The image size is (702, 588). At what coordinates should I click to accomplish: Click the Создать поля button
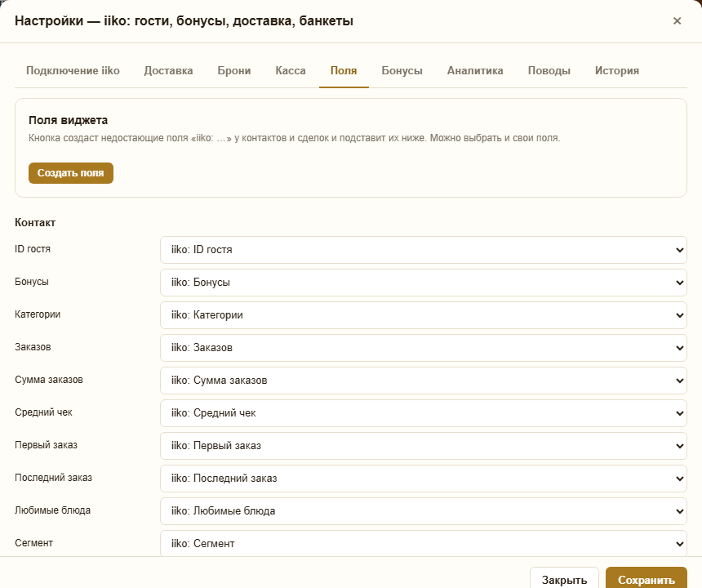tap(71, 173)
